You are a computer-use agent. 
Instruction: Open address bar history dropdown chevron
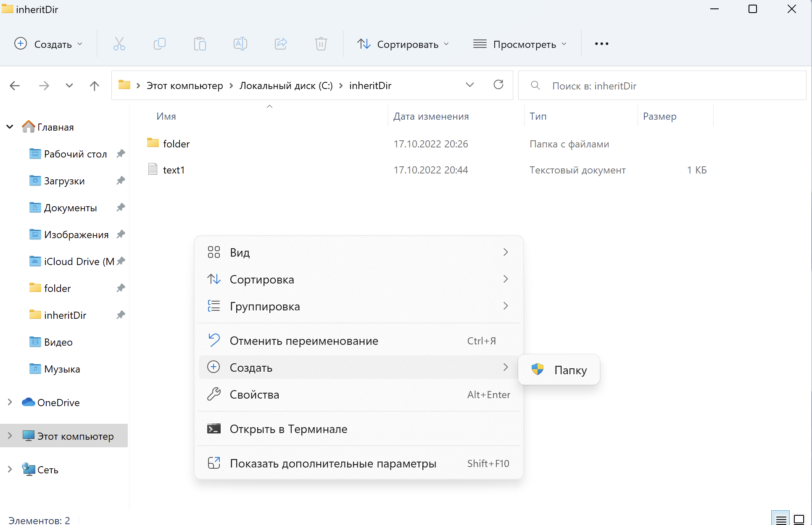[470, 85]
